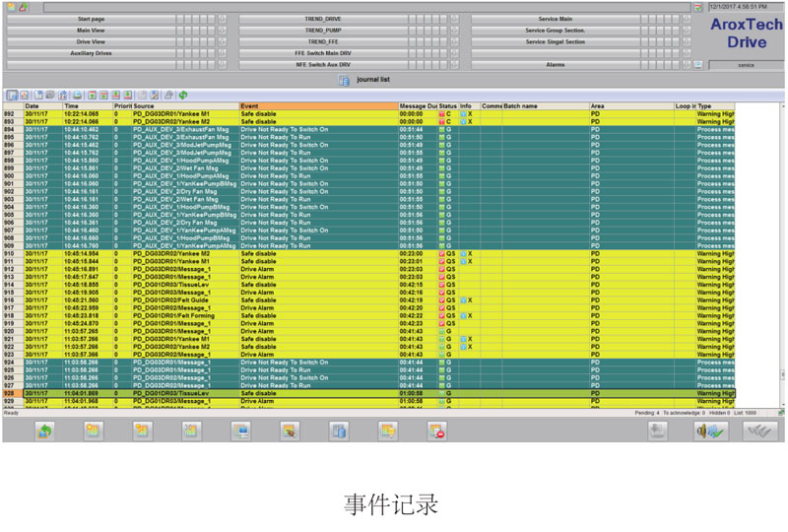
Task: Open the Auxiliary Drives view
Action: (x=91, y=53)
